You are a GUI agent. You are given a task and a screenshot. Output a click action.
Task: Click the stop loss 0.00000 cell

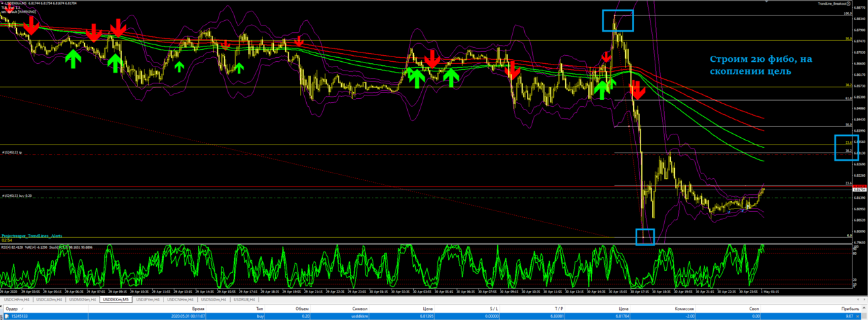click(x=491, y=316)
